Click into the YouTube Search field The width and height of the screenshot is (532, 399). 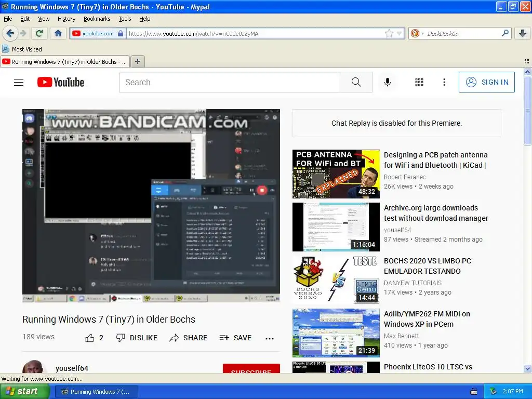229,82
